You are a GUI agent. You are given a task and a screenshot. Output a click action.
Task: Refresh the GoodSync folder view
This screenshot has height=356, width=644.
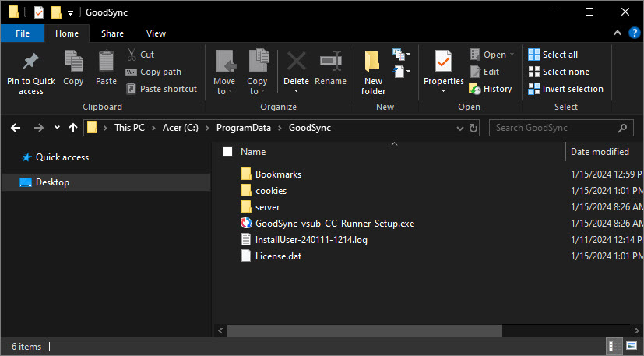pyautogui.click(x=473, y=128)
